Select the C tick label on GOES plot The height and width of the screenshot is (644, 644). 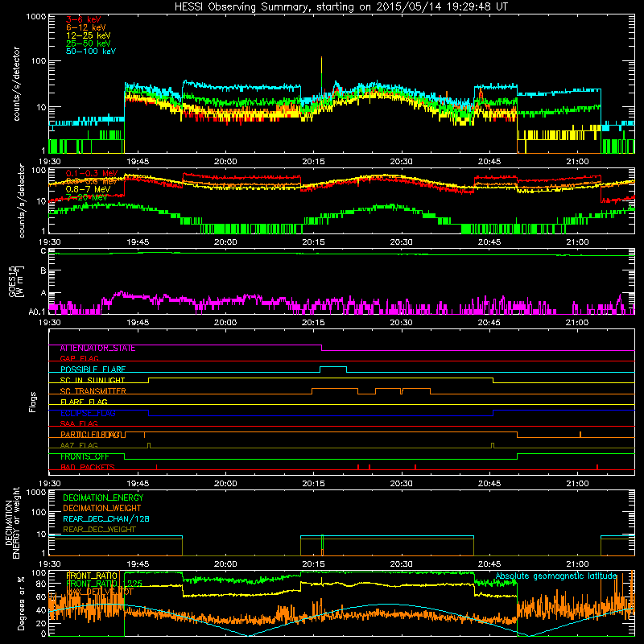click(x=43, y=251)
